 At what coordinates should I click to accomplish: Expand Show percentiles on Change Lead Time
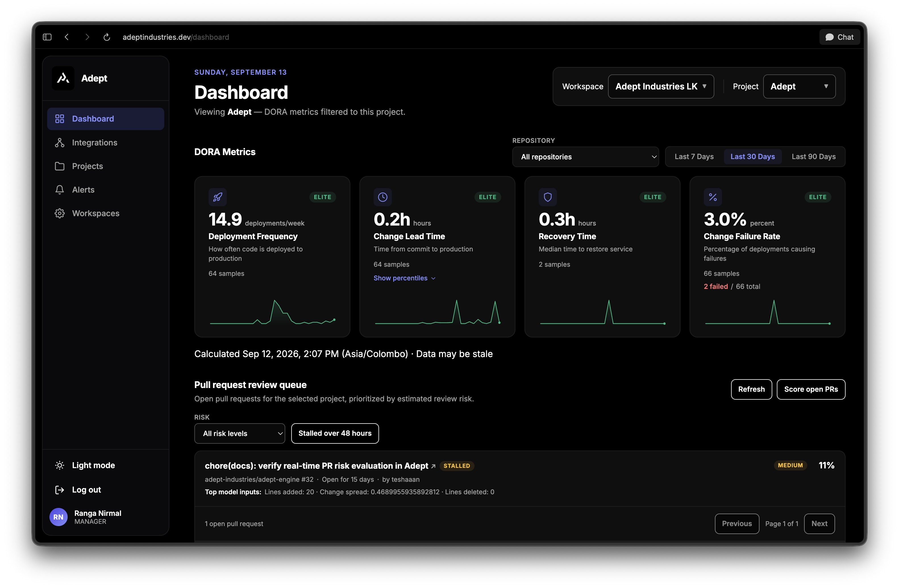[405, 278]
